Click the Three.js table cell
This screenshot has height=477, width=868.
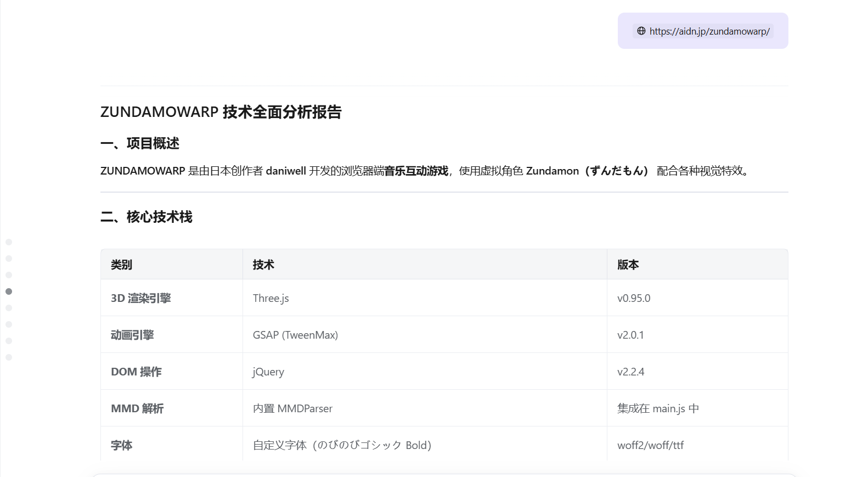(270, 298)
